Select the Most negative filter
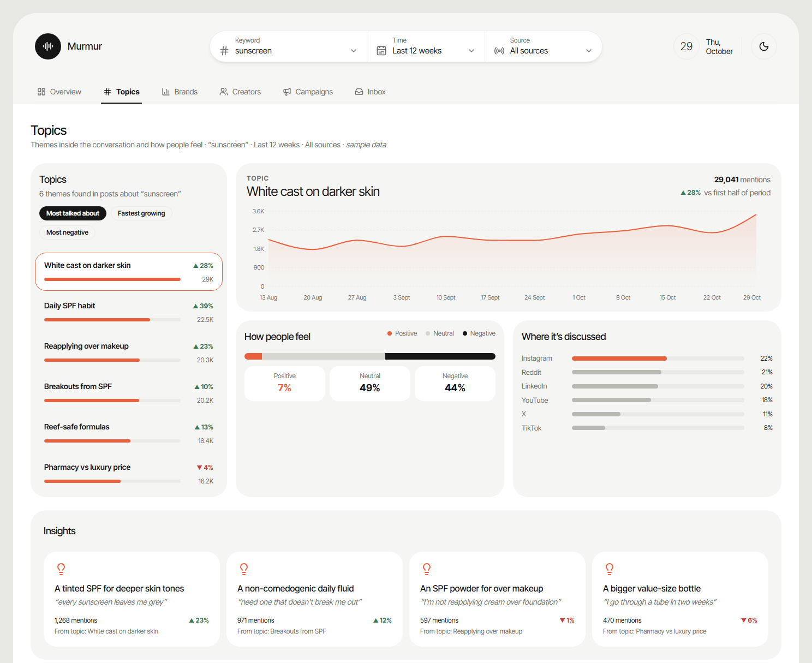 pos(67,232)
